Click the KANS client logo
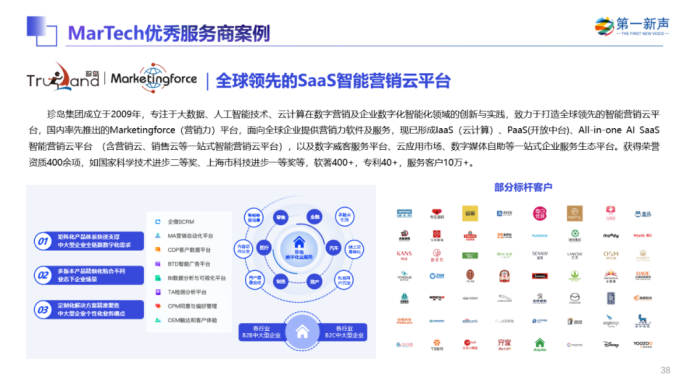 [404, 255]
